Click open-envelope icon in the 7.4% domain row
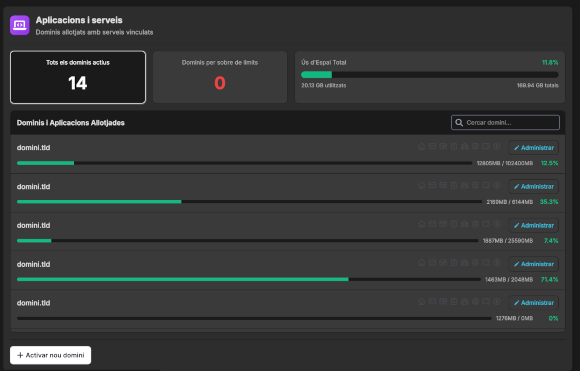This screenshot has width=580, height=371. [443, 224]
